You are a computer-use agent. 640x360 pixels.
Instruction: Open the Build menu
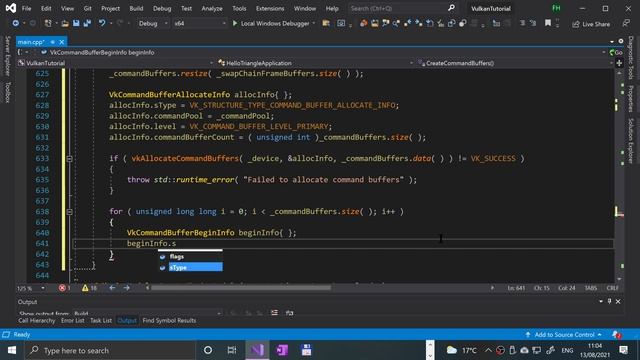136,8
